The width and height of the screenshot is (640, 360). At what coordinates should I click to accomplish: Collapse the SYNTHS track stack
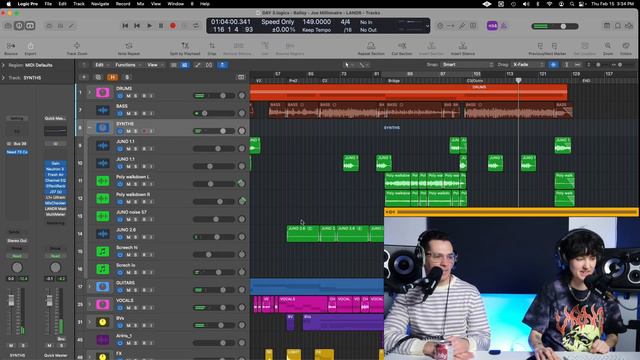[89, 127]
